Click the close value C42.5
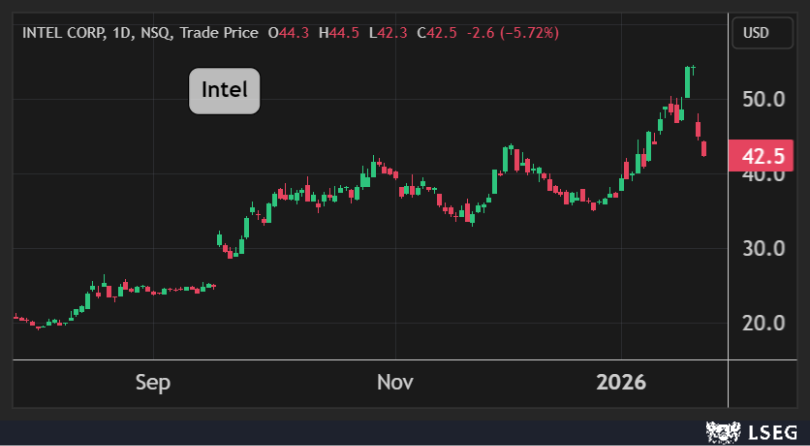 pyautogui.click(x=435, y=33)
